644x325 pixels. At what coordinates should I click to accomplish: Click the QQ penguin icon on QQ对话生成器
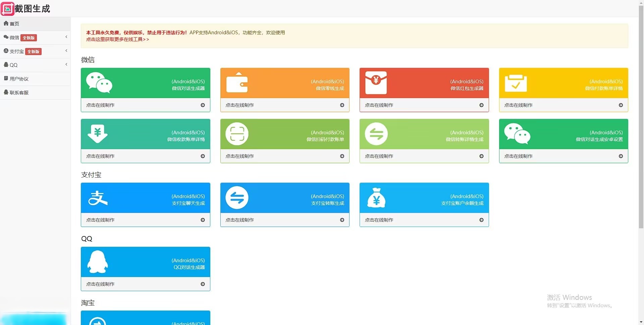[x=98, y=262]
